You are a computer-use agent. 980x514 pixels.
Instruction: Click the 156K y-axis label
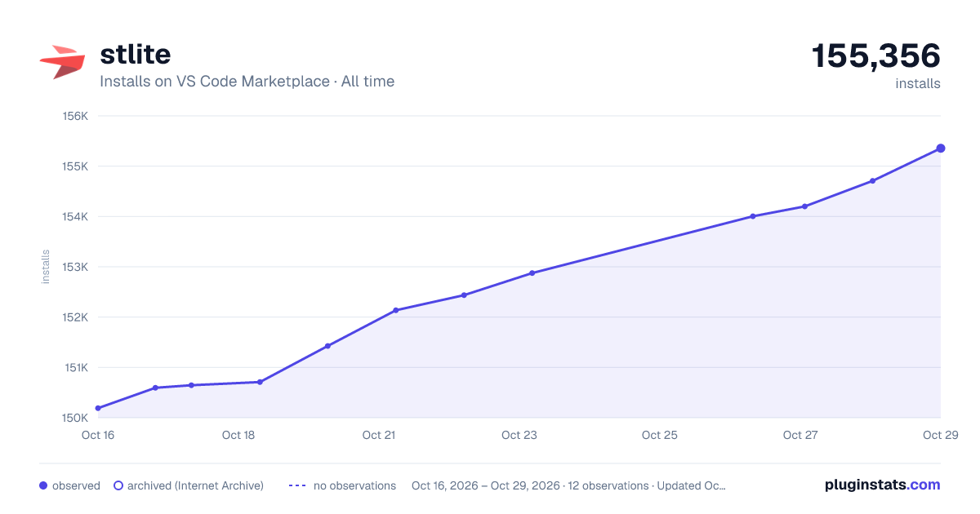(75, 116)
